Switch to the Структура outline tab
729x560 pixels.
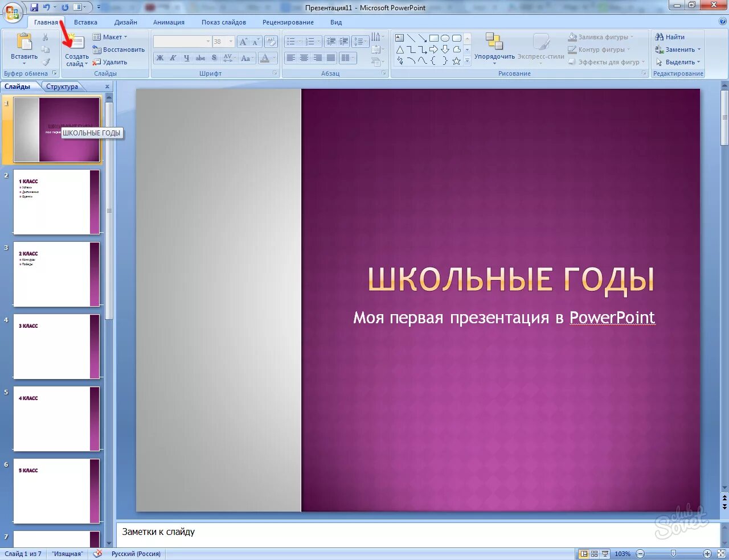tap(62, 87)
